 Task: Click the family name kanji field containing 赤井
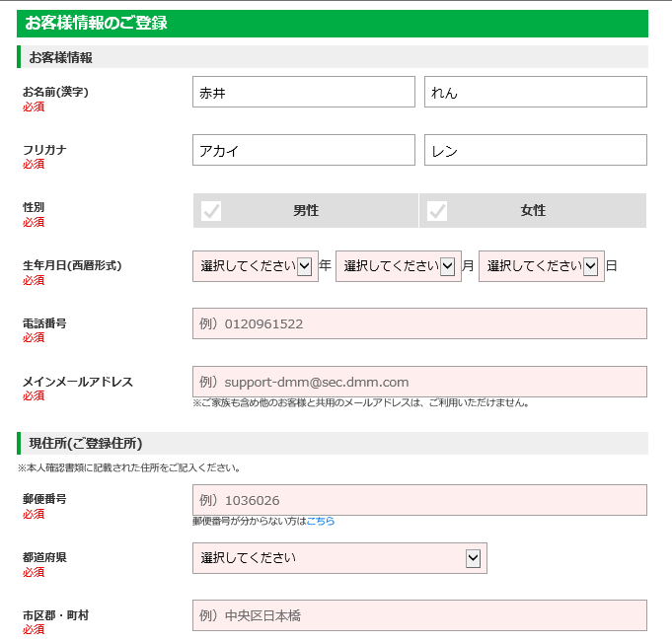coord(303,92)
